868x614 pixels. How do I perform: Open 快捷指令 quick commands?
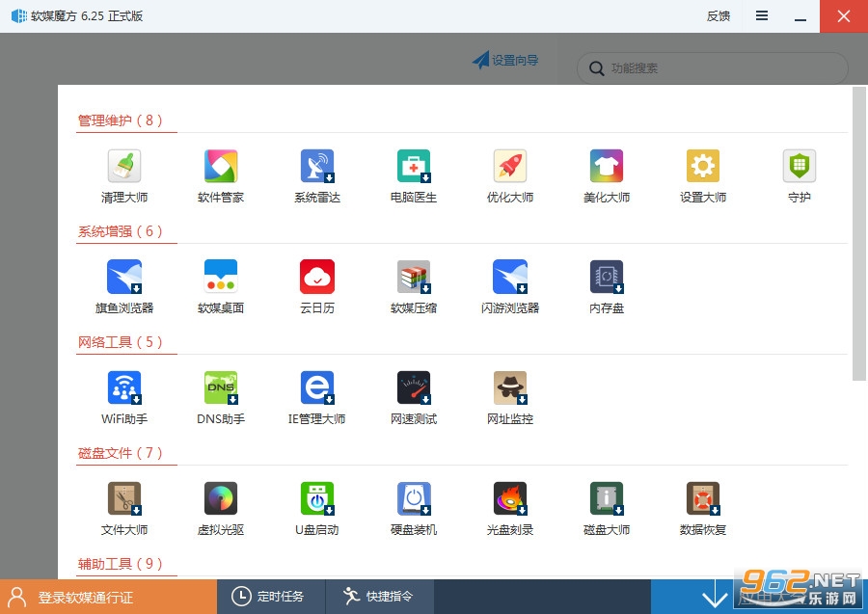coord(380,597)
